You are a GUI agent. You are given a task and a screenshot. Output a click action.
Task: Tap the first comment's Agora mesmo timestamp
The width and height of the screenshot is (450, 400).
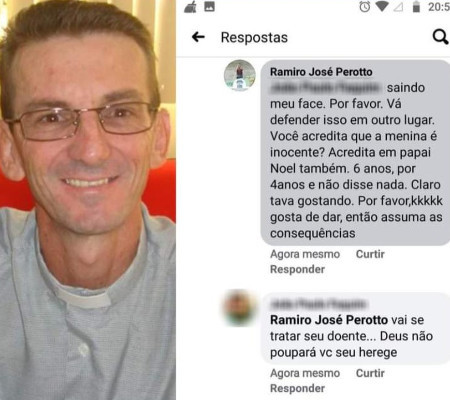click(305, 254)
